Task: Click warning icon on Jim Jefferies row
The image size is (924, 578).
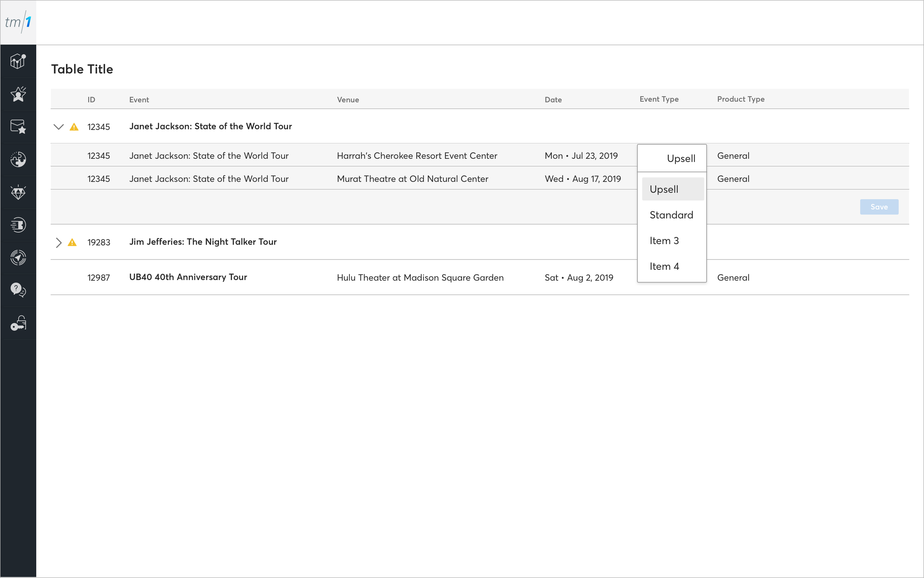Action: (x=72, y=242)
